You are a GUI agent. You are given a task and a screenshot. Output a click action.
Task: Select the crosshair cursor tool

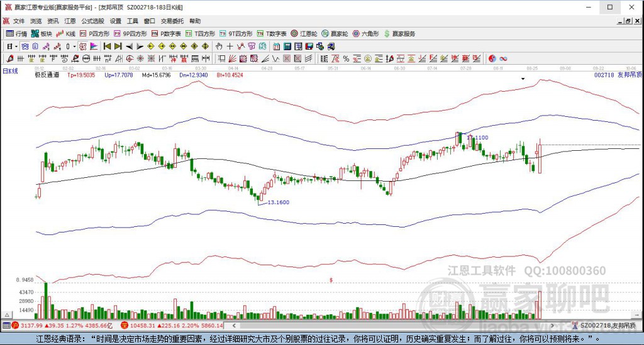[x=230, y=47]
